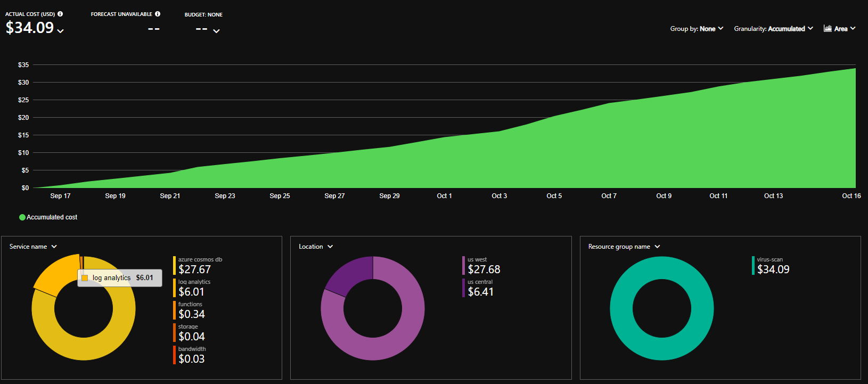Viewport: 868px width, 384px height.
Task: Open the Resource group name pivot dropdown
Action: [x=624, y=247]
